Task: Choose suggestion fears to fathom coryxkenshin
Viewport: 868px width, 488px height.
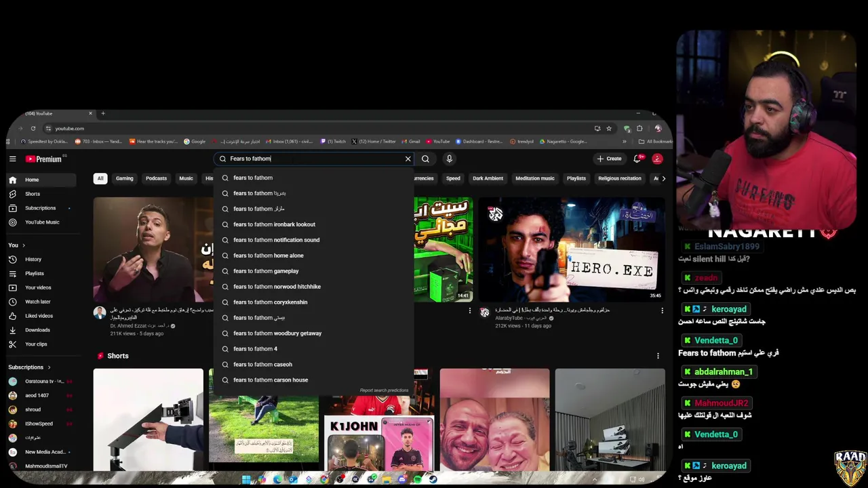Action: 313,302
